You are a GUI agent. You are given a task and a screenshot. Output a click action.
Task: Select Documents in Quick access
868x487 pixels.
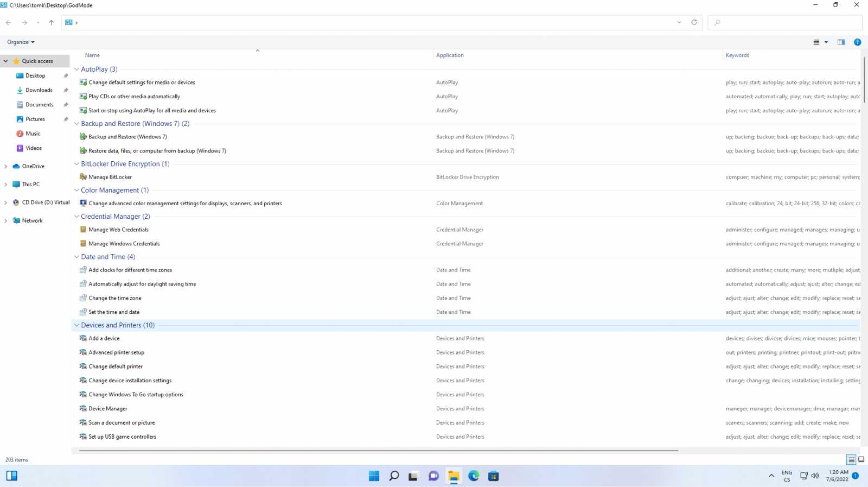coord(40,105)
